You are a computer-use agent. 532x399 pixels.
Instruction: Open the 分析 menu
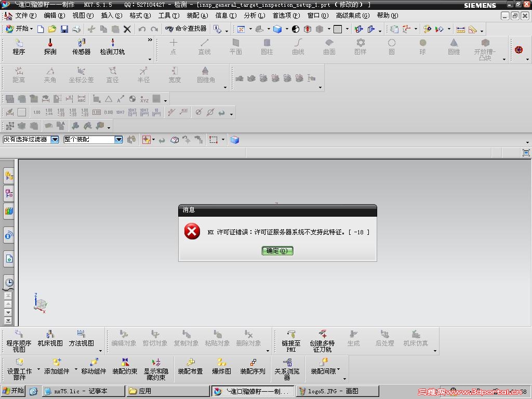[x=254, y=16]
